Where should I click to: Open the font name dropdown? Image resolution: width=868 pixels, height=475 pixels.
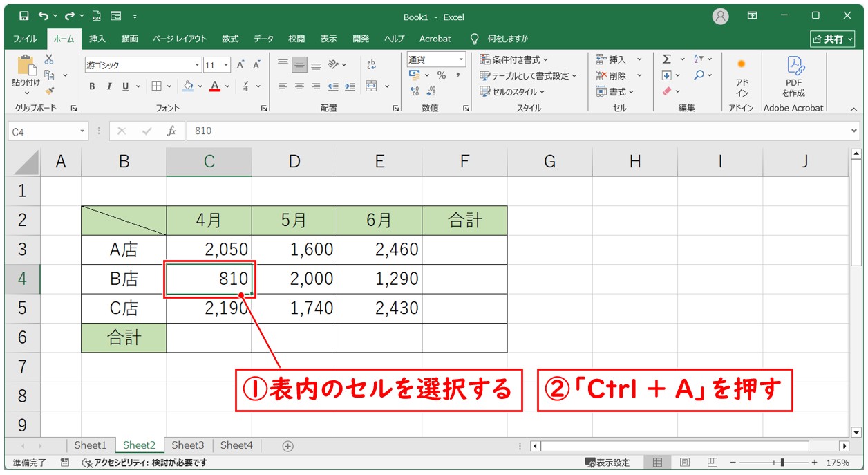[x=197, y=65]
